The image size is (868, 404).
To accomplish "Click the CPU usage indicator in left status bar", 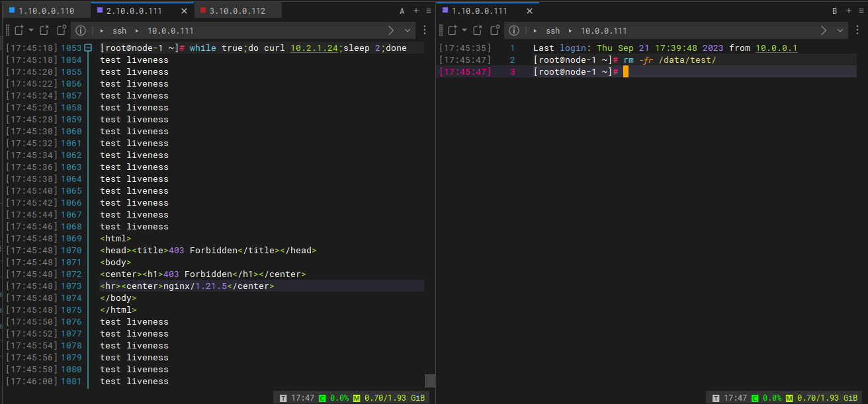I will (x=333, y=398).
